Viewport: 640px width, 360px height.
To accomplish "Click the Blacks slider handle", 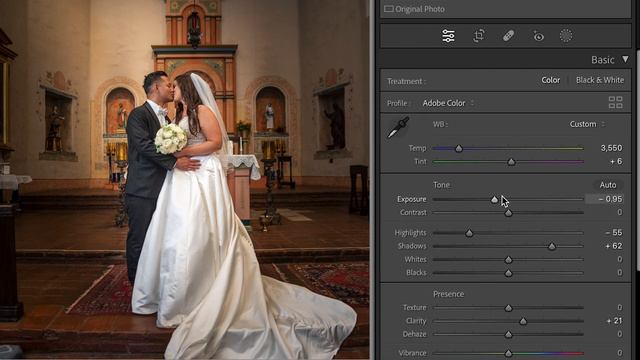I will pos(508,273).
